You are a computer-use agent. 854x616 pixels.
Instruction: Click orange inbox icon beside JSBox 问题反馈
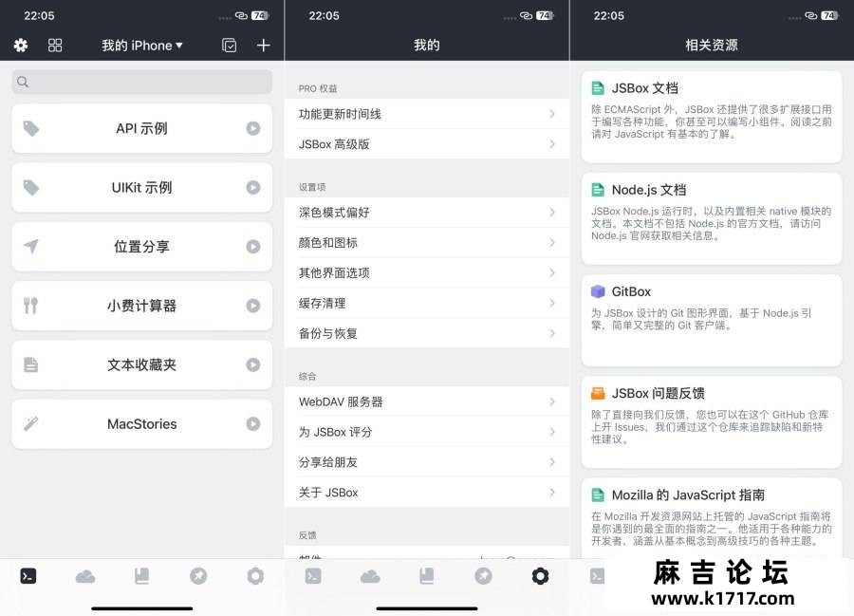coord(598,393)
